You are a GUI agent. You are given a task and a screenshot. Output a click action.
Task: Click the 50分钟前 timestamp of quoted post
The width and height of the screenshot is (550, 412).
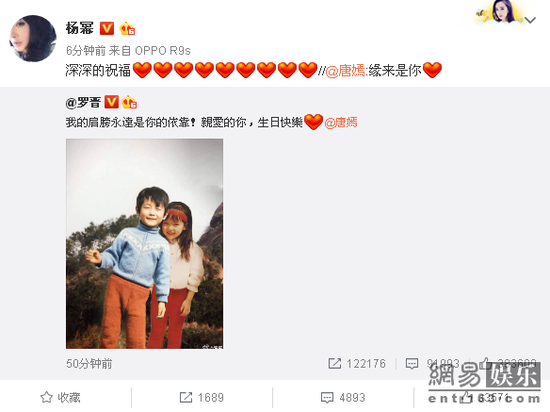(89, 364)
